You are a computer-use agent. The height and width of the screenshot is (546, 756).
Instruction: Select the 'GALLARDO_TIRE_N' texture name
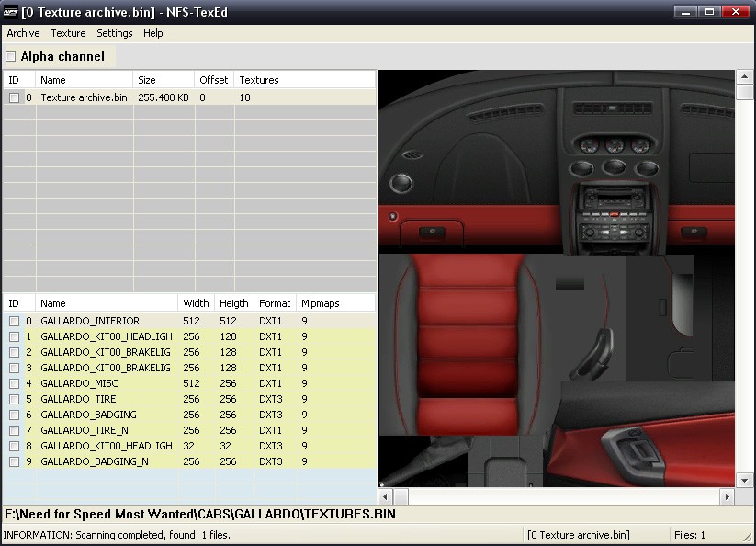(x=85, y=430)
